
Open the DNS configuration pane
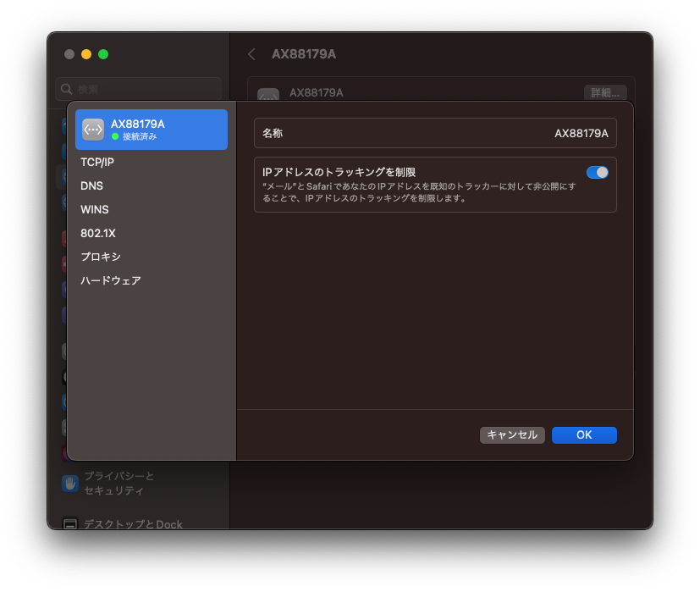pyautogui.click(x=91, y=185)
